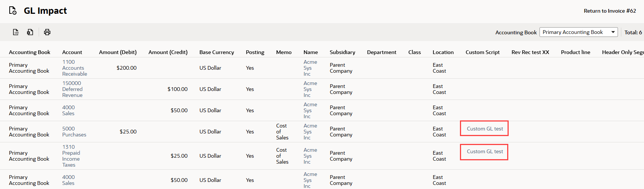The height and width of the screenshot is (189, 644).
Task: Export the table to CSV
Action: pyautogui.click(x=16, y=32)
